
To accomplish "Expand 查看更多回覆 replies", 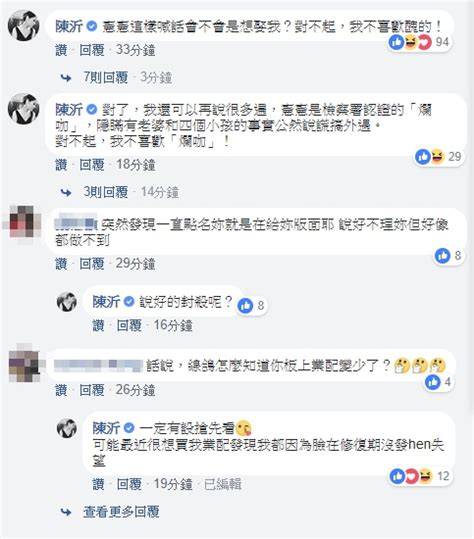I will tap(121, 512).
